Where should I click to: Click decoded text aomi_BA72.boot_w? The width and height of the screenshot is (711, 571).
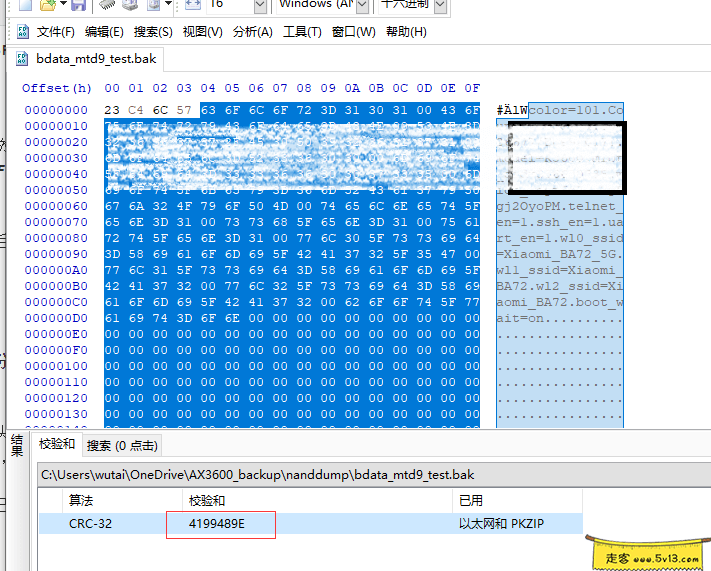(x=560, y=302)
